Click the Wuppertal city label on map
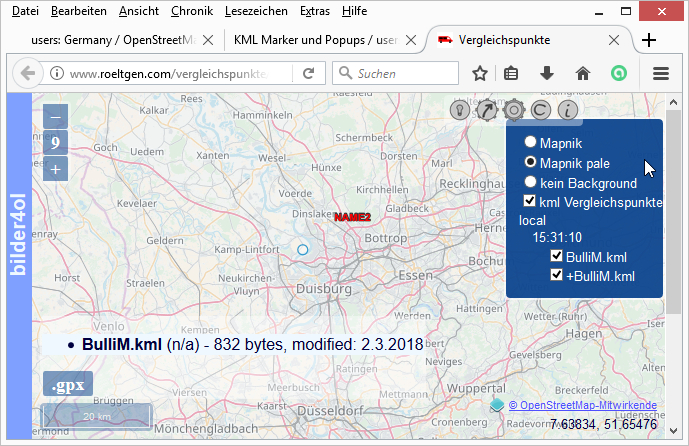The width and height of the screenshot is (689, 446). (476, 389)
